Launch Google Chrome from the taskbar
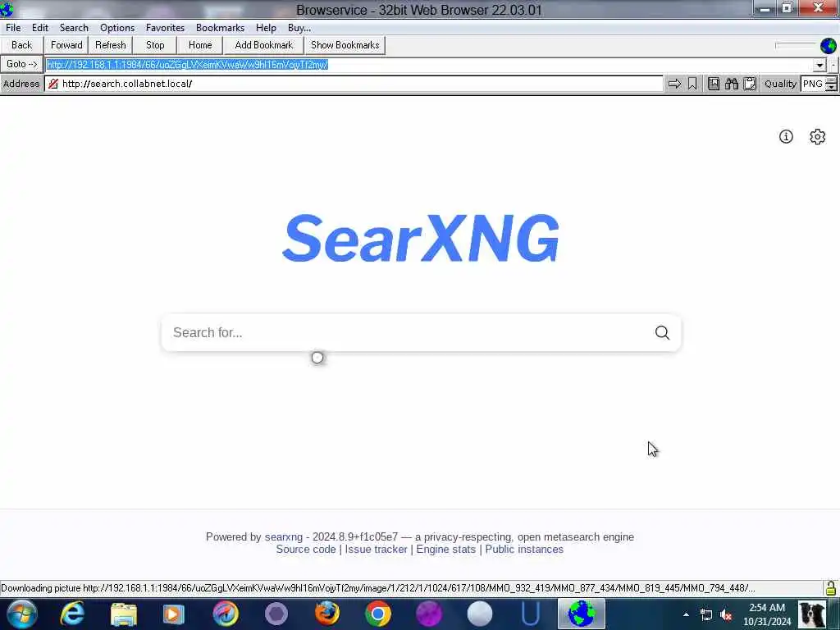Screen dimensions: 840x630 pyautogui.click(x=378, y=614)
